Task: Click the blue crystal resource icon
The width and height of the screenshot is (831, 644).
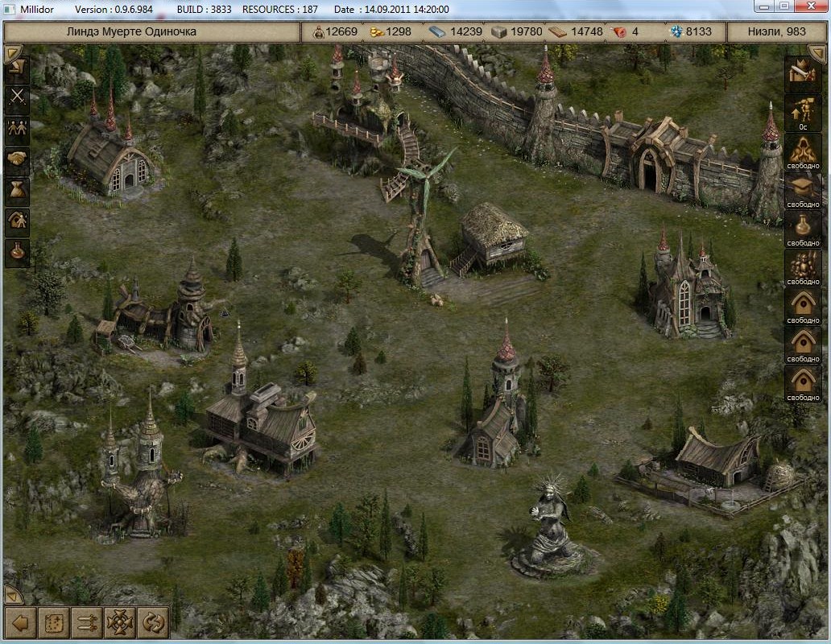Action: (676, 31)
